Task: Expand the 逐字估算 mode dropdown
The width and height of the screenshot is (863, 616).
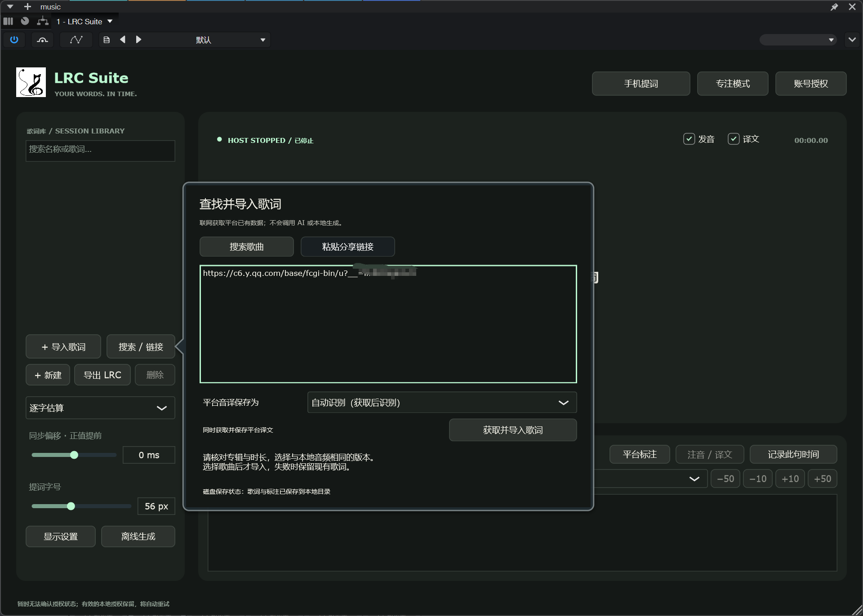Action: [100, 408]
